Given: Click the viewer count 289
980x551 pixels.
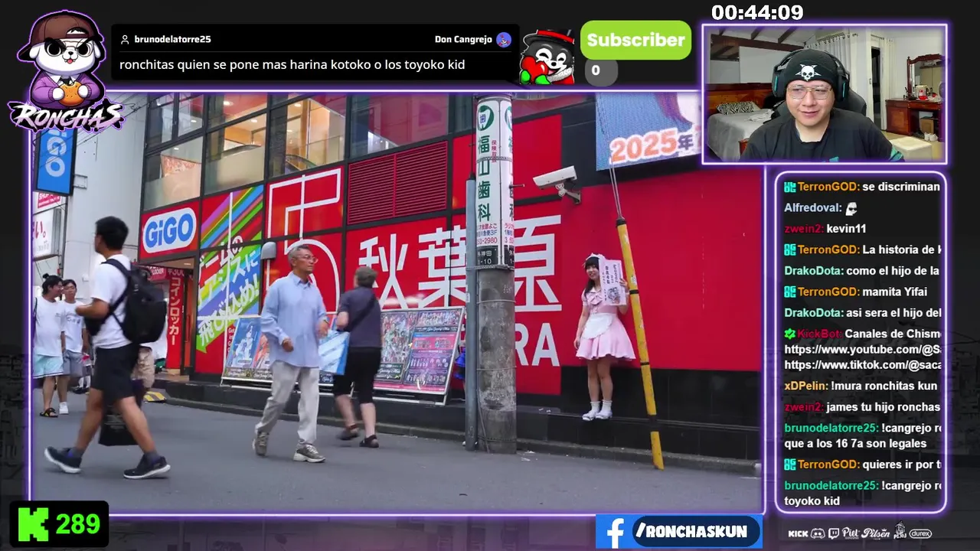Looking at the screenshot, I should (x=77, y=524).
